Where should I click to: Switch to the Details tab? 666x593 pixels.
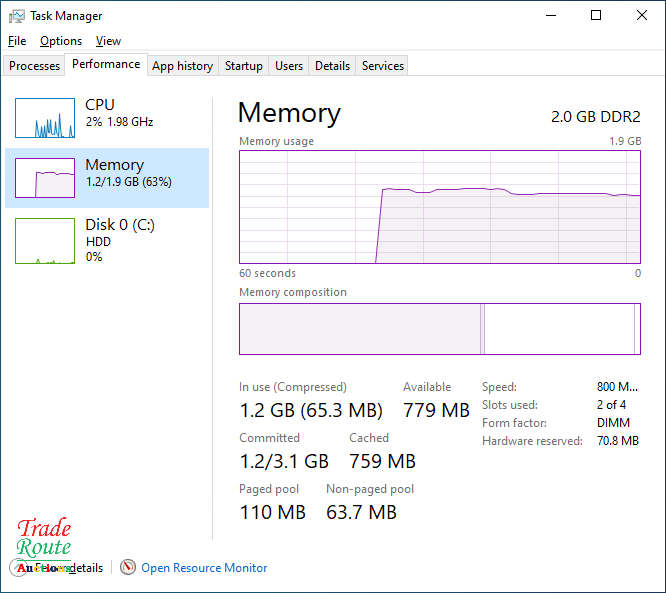[332, 66]
